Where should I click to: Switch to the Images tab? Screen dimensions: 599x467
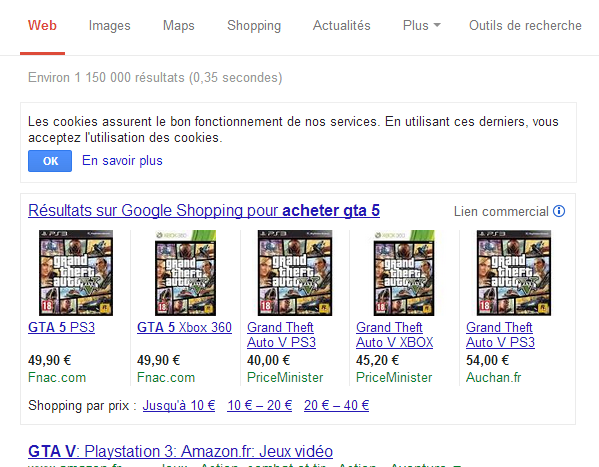click(110, 26)
